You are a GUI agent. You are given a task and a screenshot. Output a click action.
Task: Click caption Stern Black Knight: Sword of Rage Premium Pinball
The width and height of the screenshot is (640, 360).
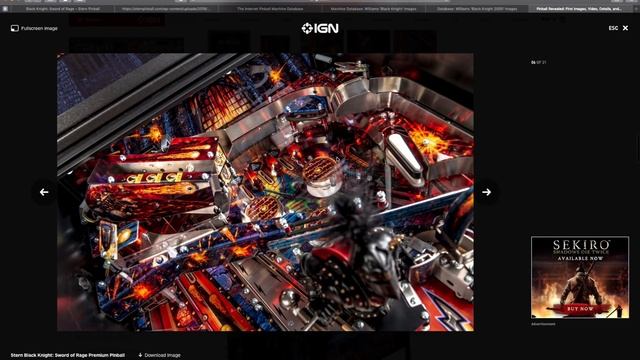point(68,355)
